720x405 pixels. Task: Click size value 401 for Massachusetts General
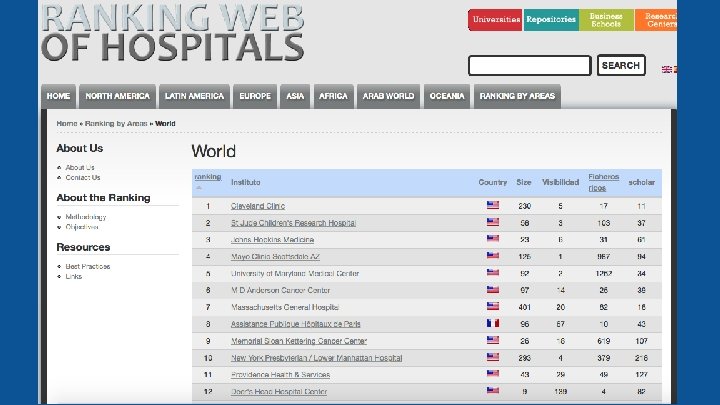click(524, 307)
